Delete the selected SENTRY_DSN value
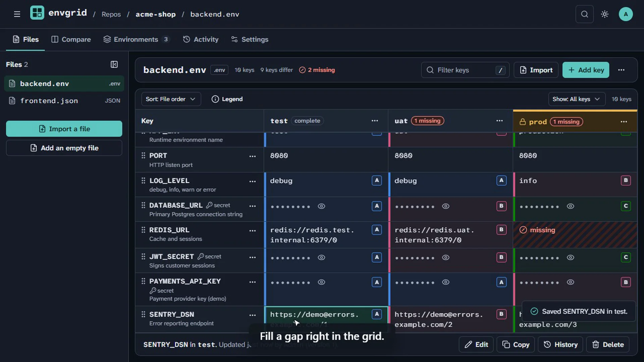The width and height of the screenshot is (644, 362). 608,345
